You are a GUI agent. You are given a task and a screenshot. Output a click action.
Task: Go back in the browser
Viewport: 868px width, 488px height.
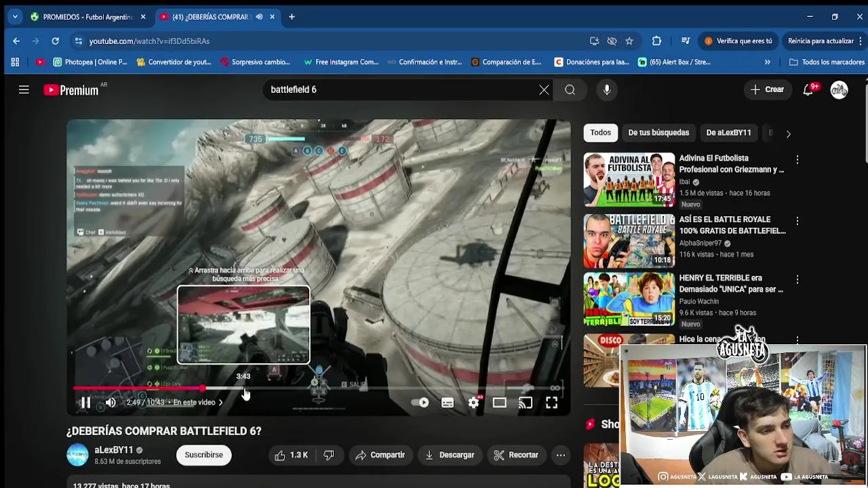click(x=16, y=41)
